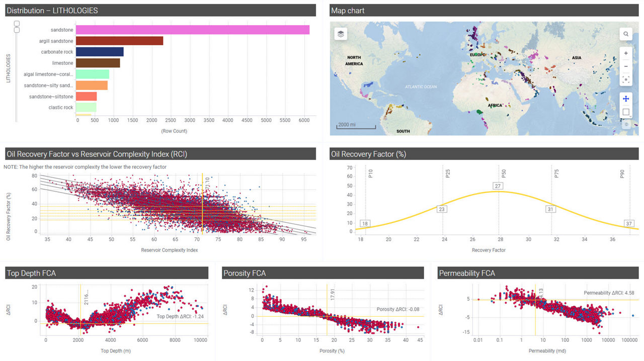This screenshot has height=361, width=644.
Task: Click the Permeability FCA panel header
Action: click(467, 273)
